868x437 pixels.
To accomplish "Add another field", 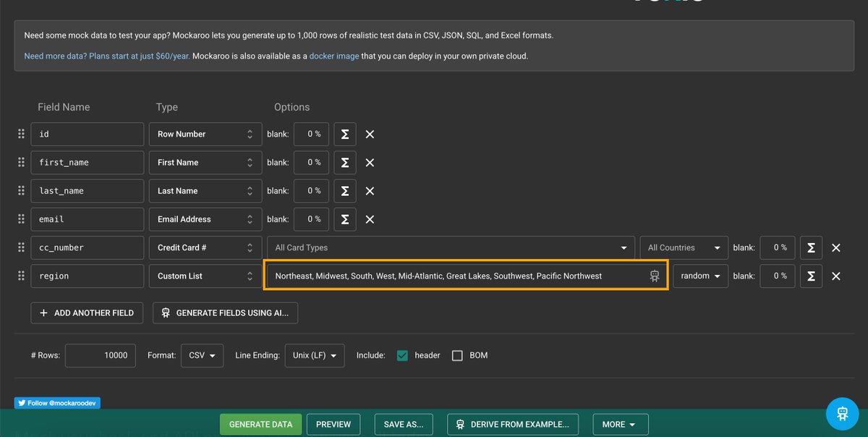I will point(87,313).
